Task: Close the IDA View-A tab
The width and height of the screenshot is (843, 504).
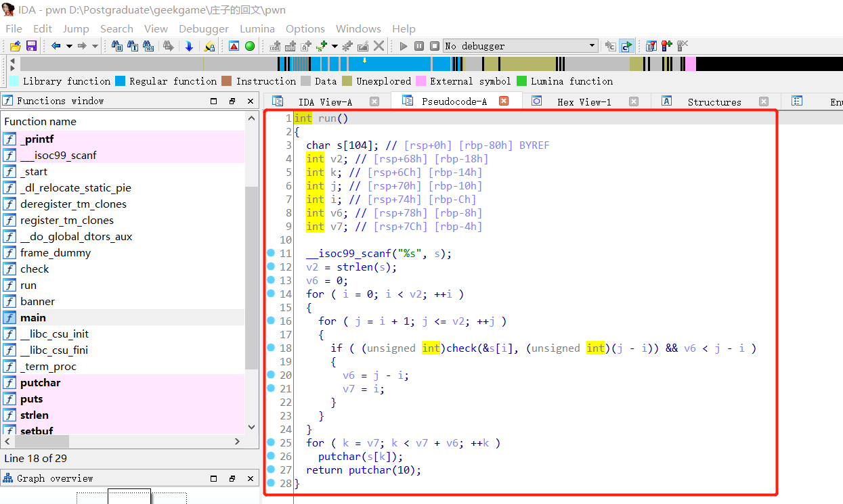Action: [x=374, y=101]
